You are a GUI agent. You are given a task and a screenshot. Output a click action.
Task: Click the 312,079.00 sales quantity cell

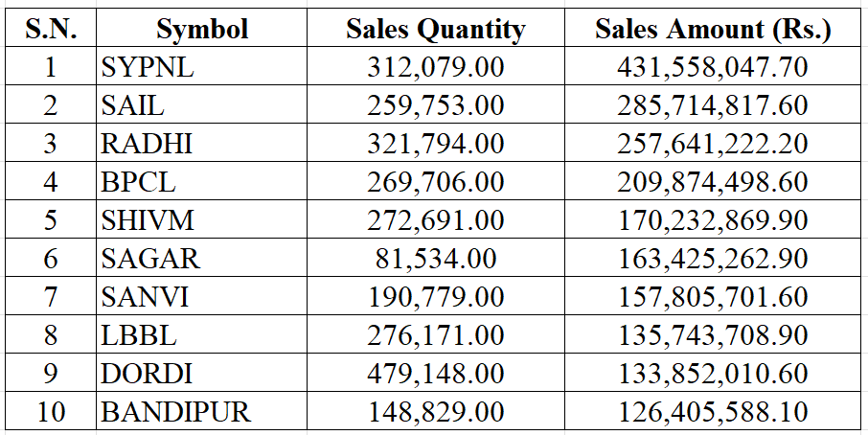click(435, 67)
